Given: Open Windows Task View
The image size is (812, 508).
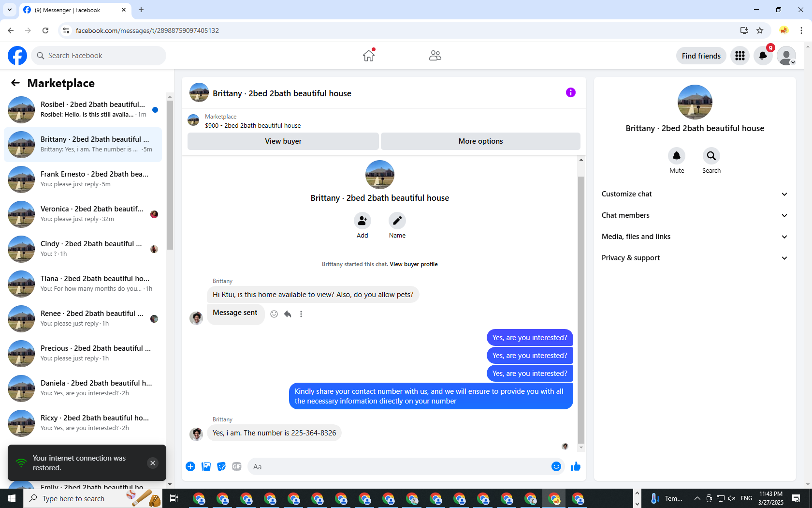Looking at the screenshot, I should click(174, 498).
